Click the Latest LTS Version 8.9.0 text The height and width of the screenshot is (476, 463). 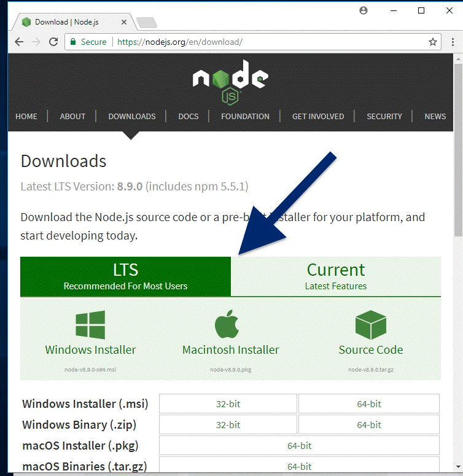tap(134, 186)
